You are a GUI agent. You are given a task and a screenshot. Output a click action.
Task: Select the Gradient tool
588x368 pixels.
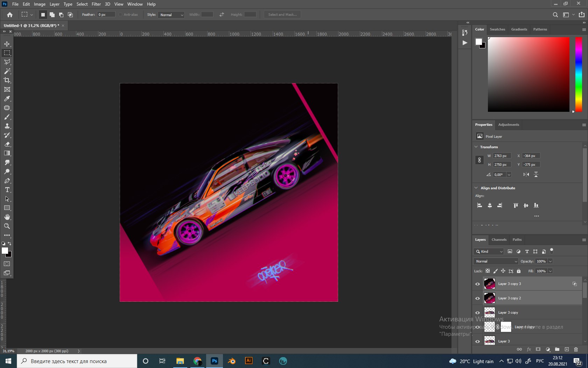(x=7, y=153)
